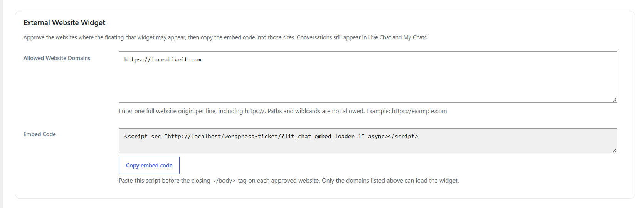The image size is (644, 208).
Task: Click the Copy embed code button
Action: pyautogui.click(x=149, y=165)
